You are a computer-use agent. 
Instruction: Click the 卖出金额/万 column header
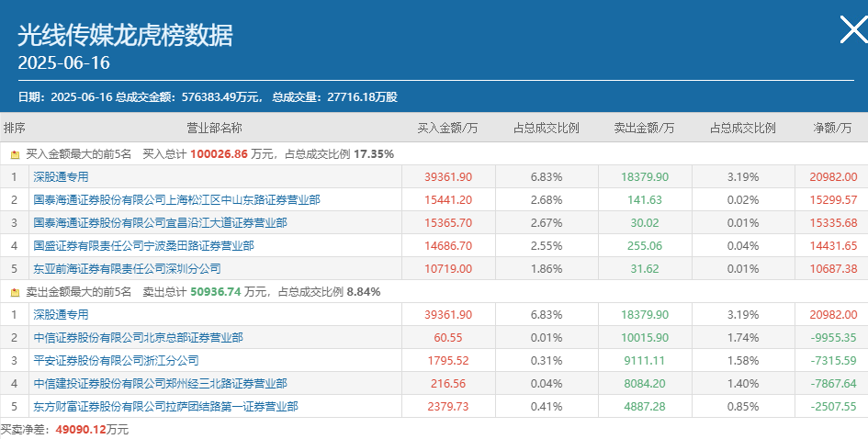[645, 128]
